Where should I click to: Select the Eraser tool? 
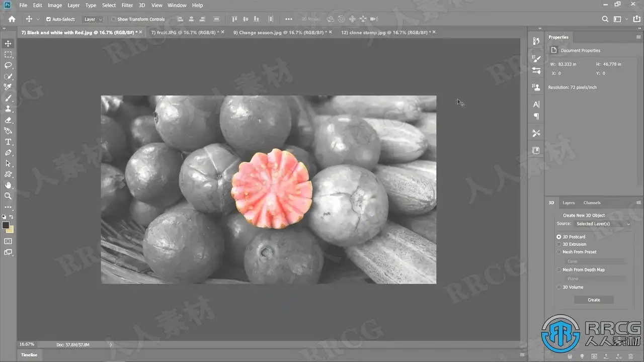pyautogui.click(x=8, y=120)
